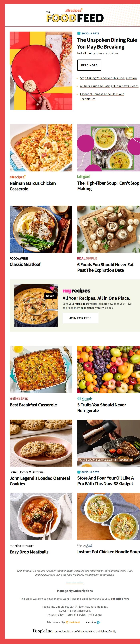Click the Southern Living brand logo

click(x=19, y=398)
